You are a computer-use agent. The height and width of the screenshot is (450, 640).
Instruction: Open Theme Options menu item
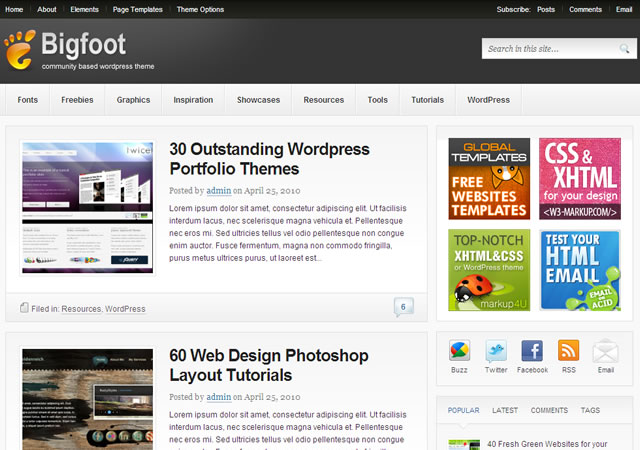[200, 9]
